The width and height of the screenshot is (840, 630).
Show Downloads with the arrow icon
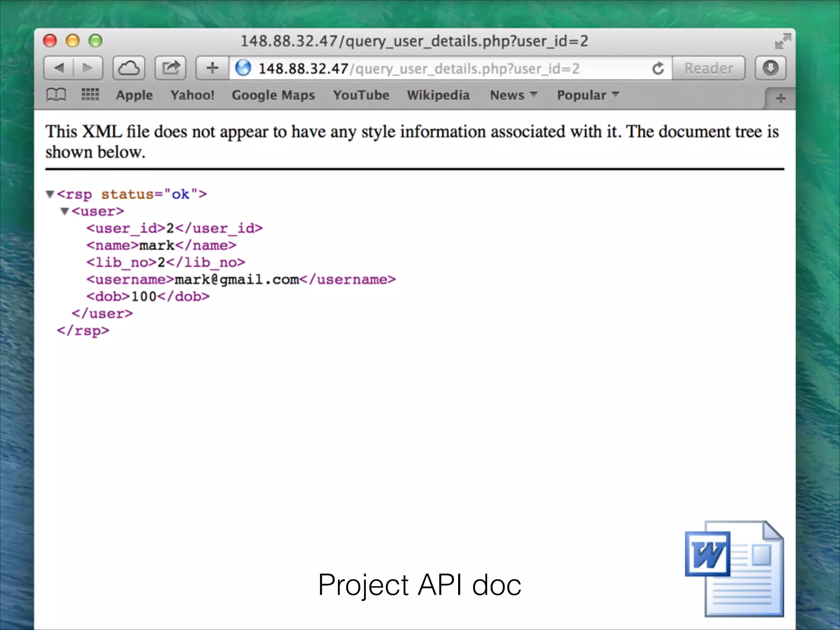click(770, 68)
